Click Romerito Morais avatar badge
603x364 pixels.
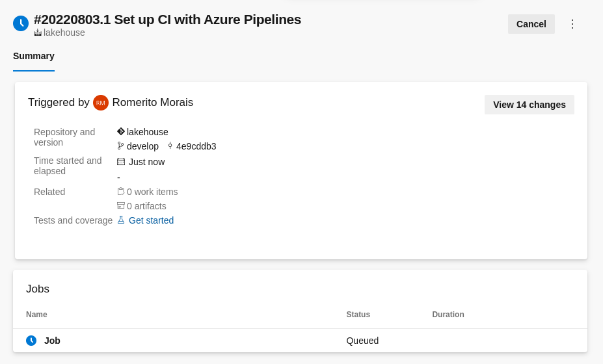[x=101, y=103]
